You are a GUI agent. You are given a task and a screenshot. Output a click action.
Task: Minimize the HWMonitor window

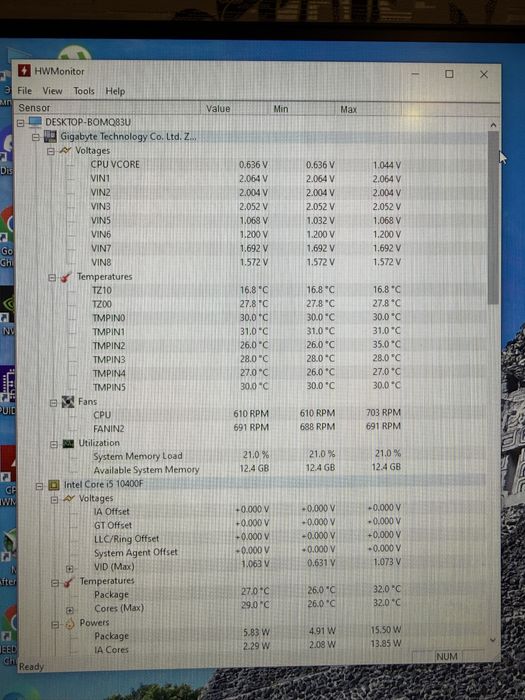pos(416,74)
